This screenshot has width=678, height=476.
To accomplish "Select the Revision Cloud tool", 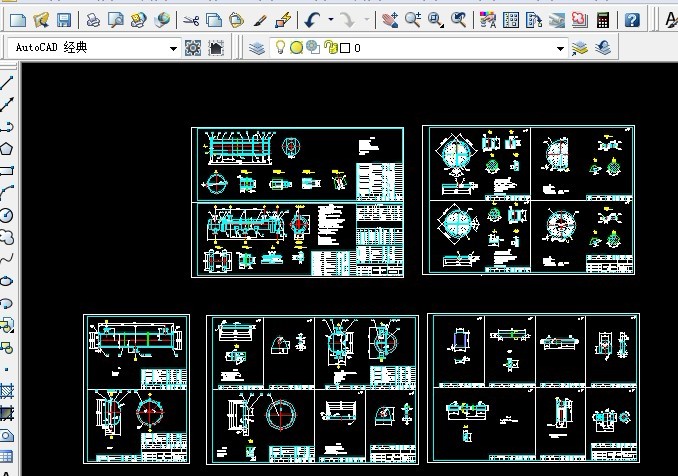I will [6, 237].
